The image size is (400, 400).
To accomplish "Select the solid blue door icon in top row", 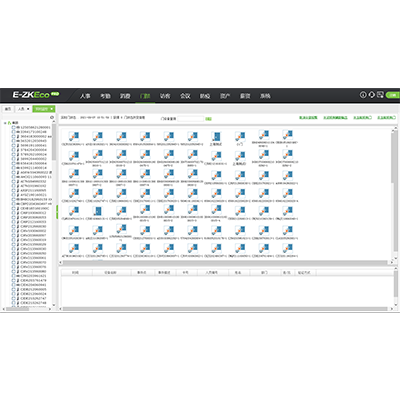I will click(216, 136).
